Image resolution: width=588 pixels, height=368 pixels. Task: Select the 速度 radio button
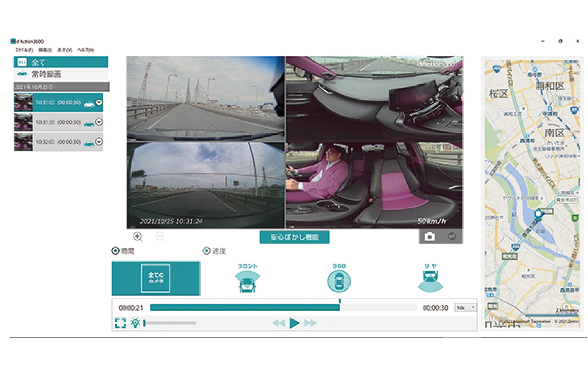coord(207,251)
